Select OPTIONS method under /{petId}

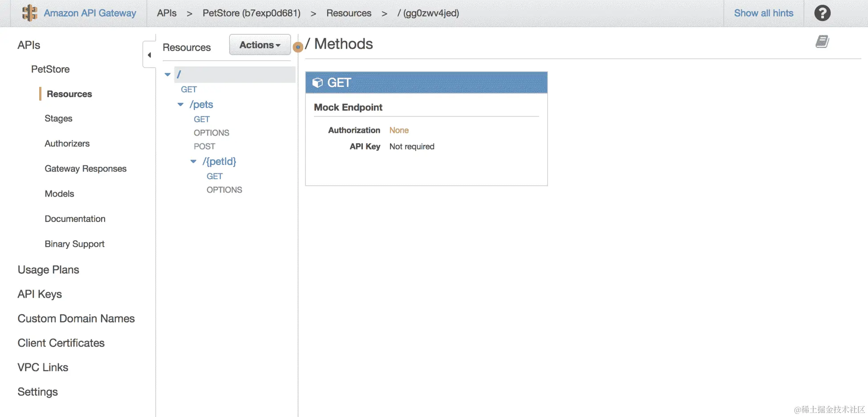click(x=224, y=190)
